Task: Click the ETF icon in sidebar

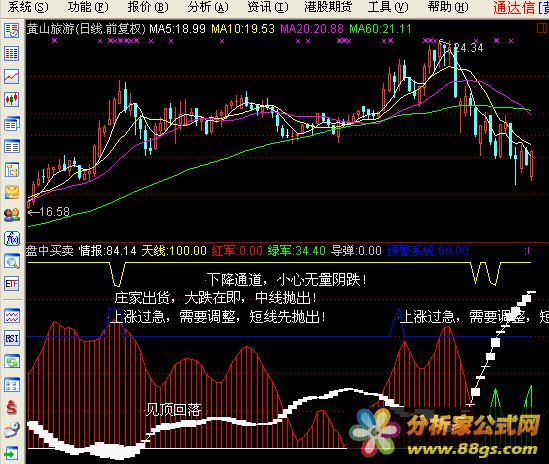Action: point(12,283)
